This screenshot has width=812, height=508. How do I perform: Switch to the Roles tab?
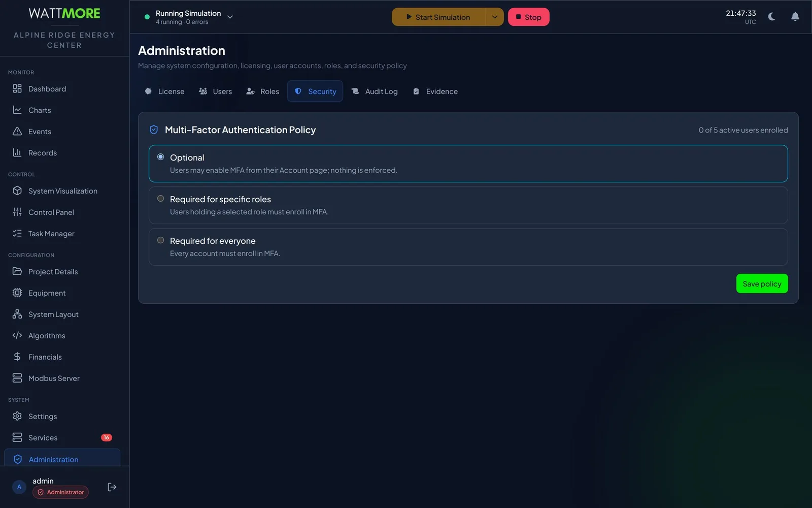[263, 91]
